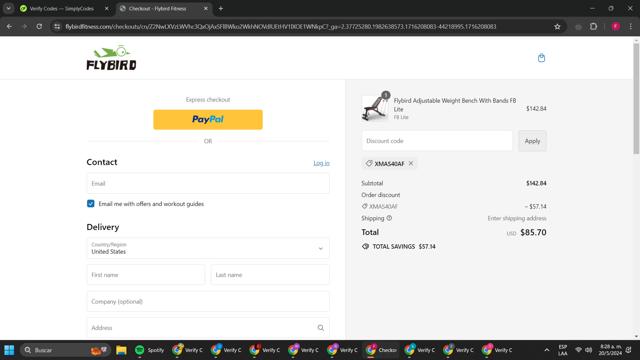
Task: Click the First name field
Action: [146, 275]
